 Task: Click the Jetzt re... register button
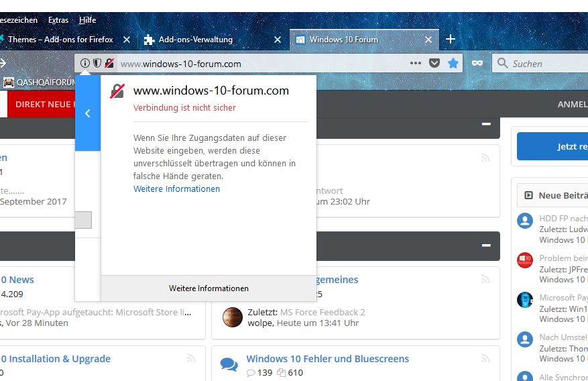(552, 146)
